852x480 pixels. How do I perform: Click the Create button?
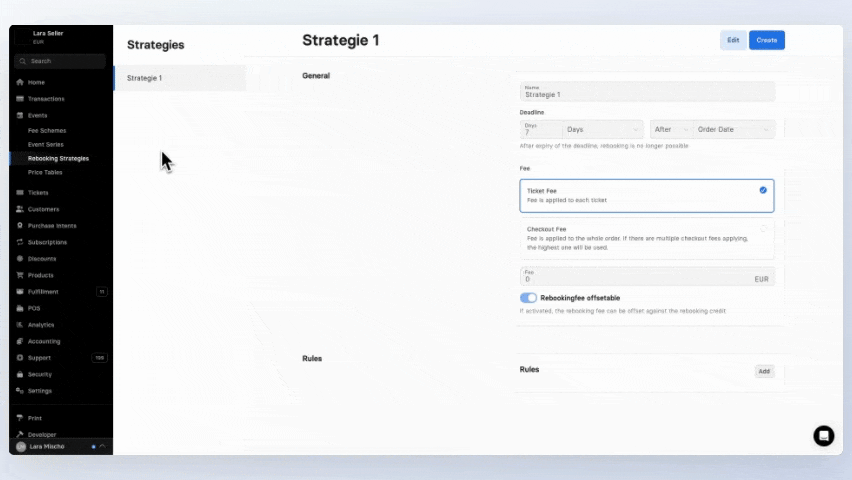tap(766, 40)
